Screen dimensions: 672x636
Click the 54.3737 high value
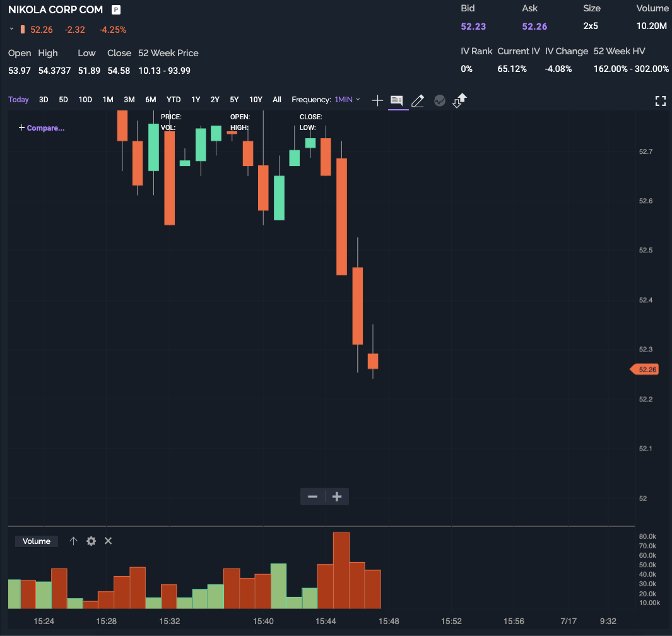pos(54,70)
